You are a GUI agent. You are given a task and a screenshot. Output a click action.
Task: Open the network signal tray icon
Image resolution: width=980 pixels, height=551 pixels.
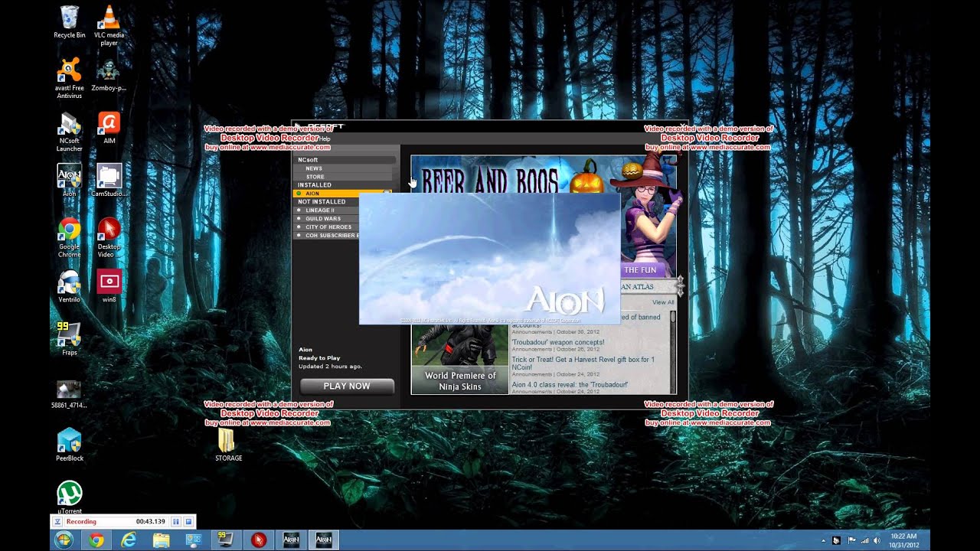click(x=864, y=540)
